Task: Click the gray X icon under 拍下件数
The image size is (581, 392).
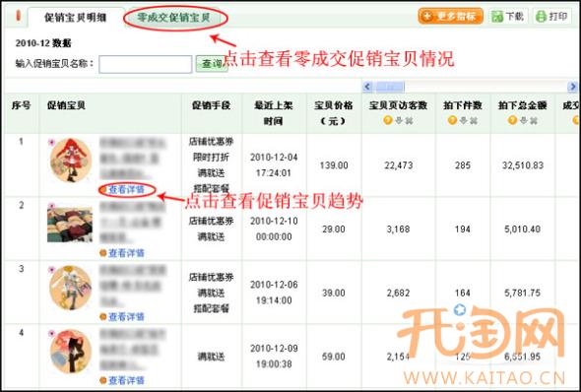Action: [x=474, y=120]
